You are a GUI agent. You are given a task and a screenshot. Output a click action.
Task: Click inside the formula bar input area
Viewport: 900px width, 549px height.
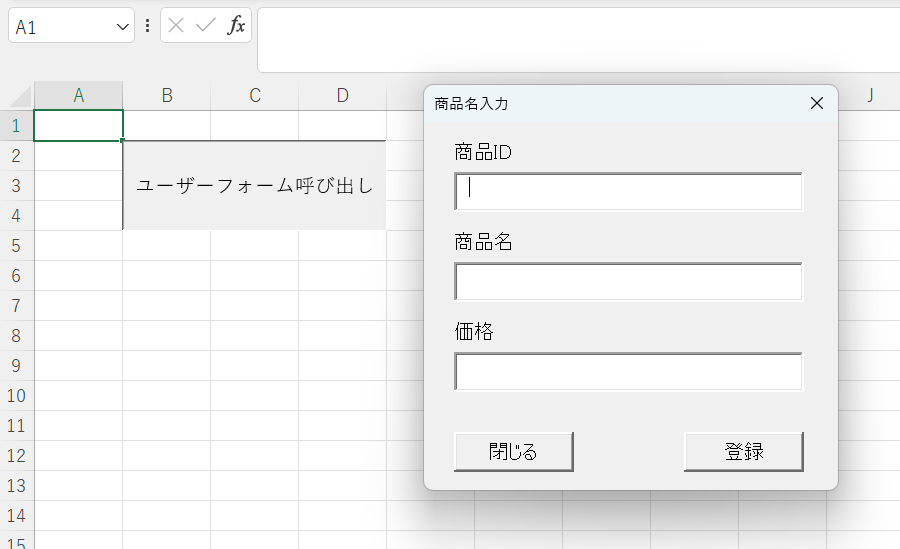[579, 40]
